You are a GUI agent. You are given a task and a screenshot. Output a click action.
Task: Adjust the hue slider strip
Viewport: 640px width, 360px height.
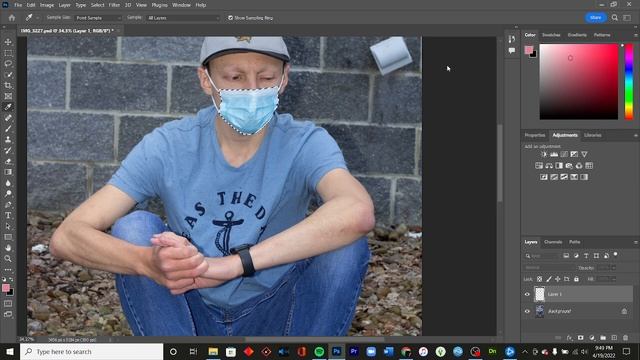pos(629,82)
